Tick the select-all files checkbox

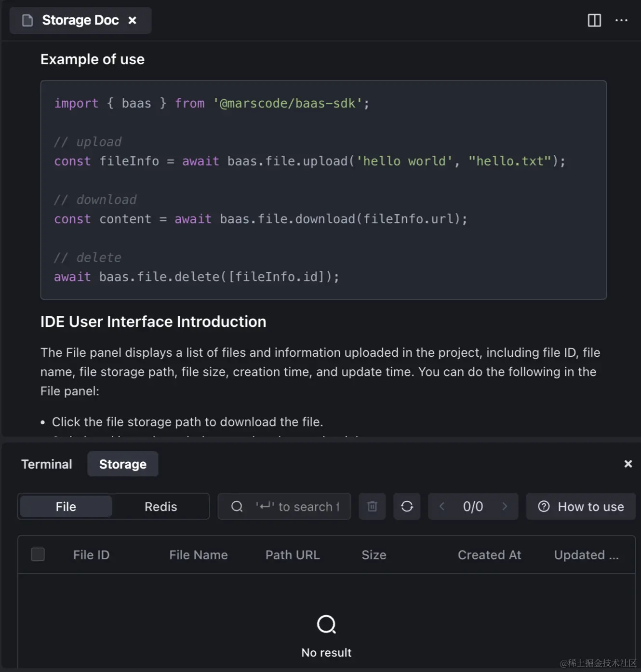click(38, 554)
